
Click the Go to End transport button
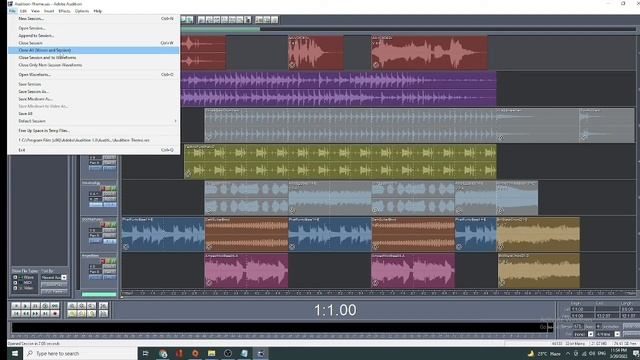coord(45,313)
